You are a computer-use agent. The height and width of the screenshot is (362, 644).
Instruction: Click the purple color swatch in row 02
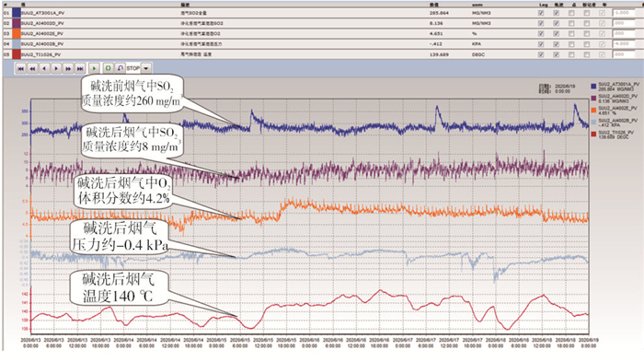(x=16, y=23)
